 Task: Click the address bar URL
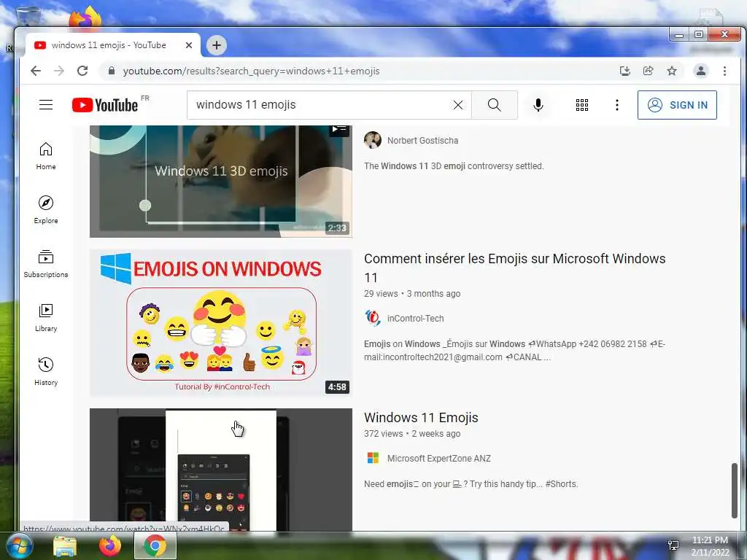(x=251, y=71)
